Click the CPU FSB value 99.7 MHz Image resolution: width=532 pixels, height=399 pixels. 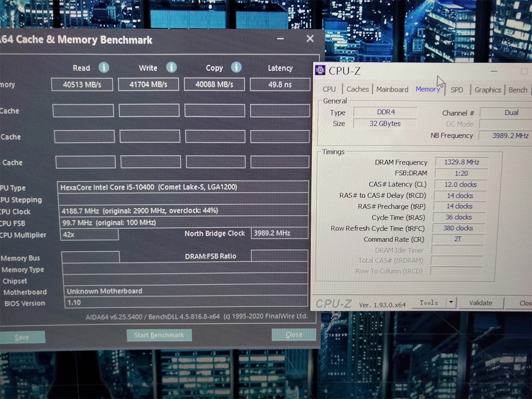click(x=184, y=222)
